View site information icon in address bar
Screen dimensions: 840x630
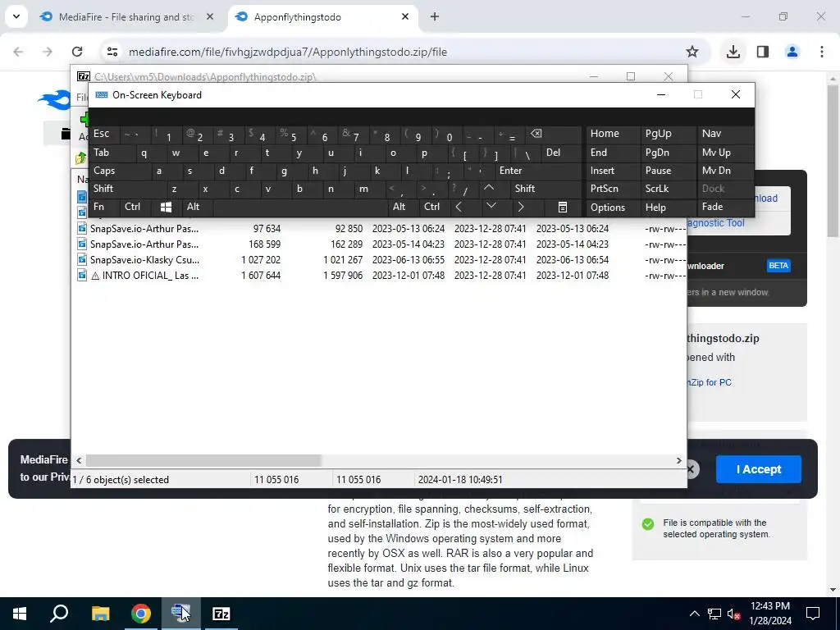(x=112, y=52)
